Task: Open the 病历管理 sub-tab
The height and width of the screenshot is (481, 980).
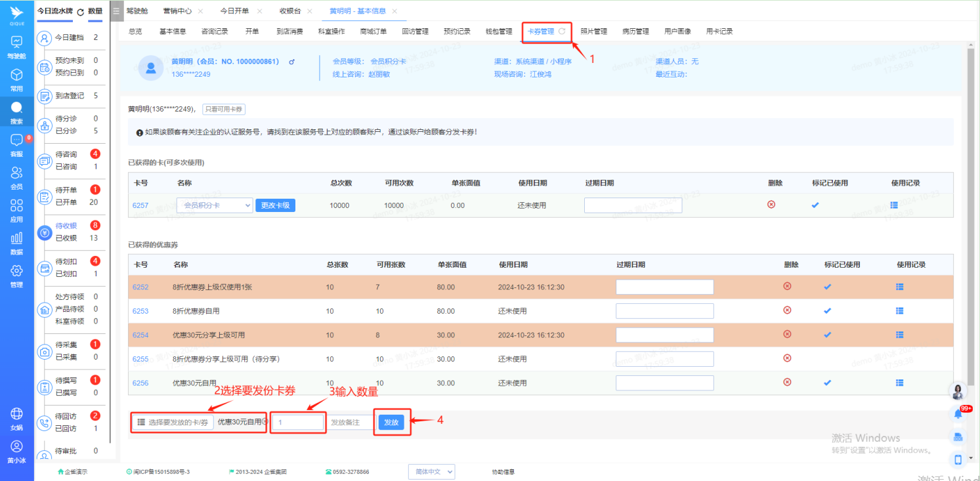Action: 635,31
